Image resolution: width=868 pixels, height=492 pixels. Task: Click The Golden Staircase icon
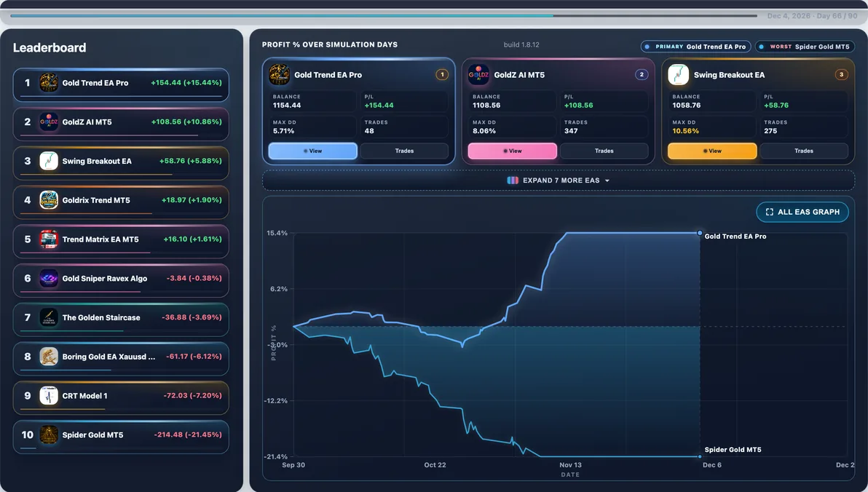49,317
